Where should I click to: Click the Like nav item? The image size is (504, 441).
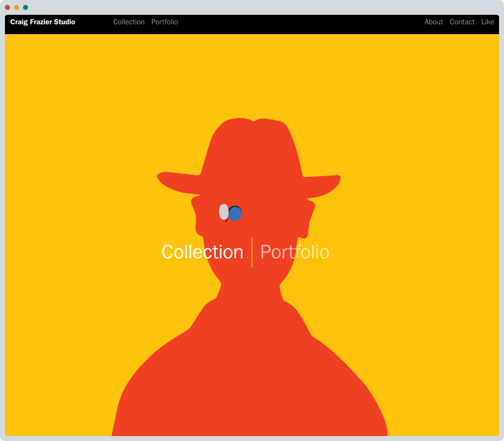tap(488, 22)
